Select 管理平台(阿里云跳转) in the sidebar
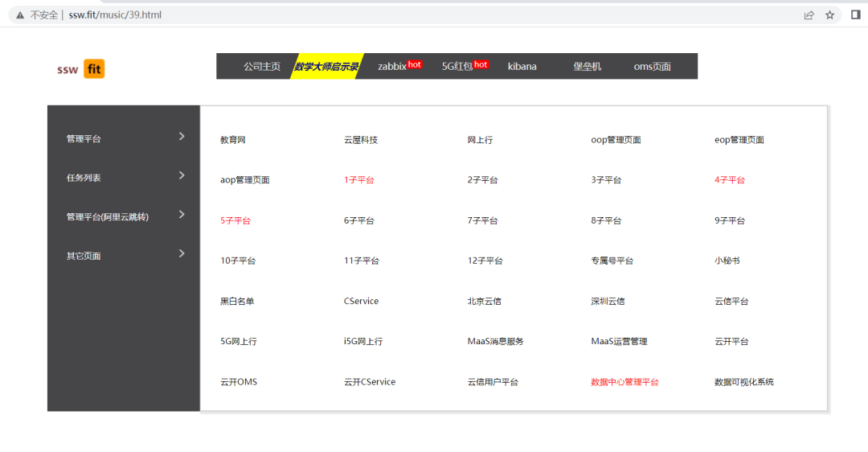The height and width of the screenshot is (452, 868). pyautogui.click(x=108, y=216)
